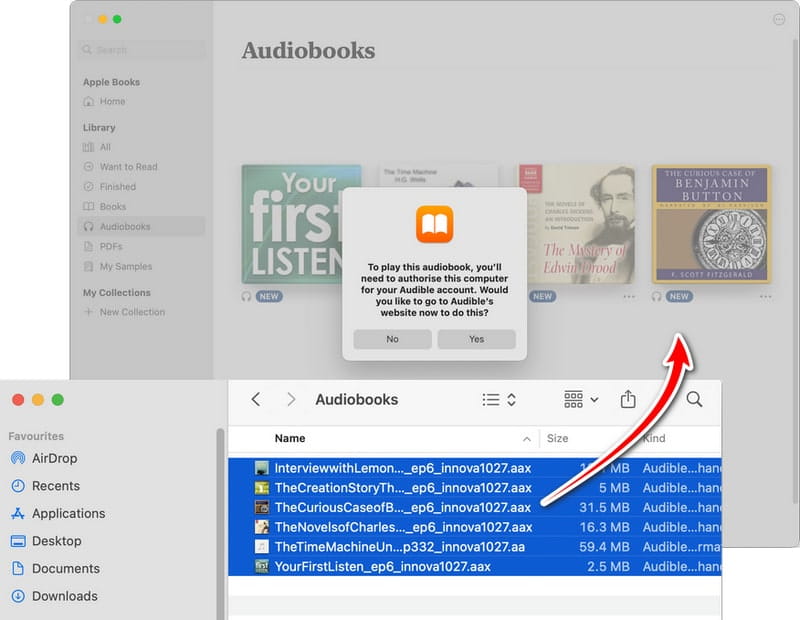Screen dimensions: 800x620
Task: Select TheCuriousCaseofB aax file row
Action: (x=402, y=507)
